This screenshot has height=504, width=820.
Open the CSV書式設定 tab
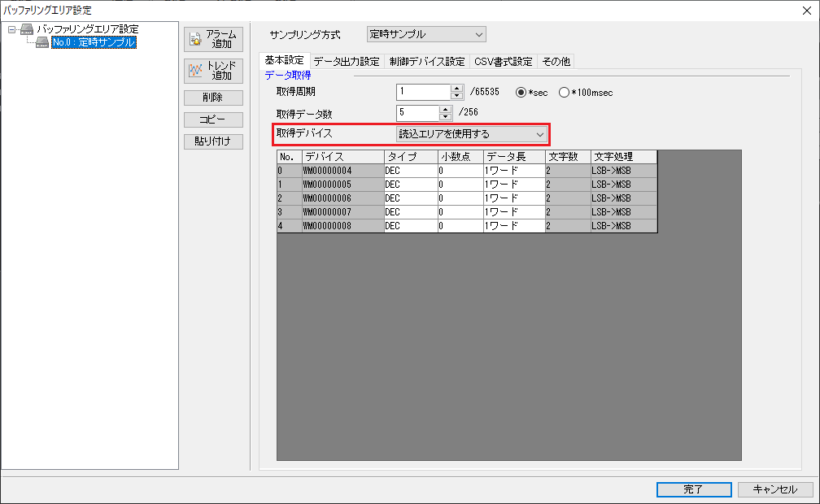503,61
